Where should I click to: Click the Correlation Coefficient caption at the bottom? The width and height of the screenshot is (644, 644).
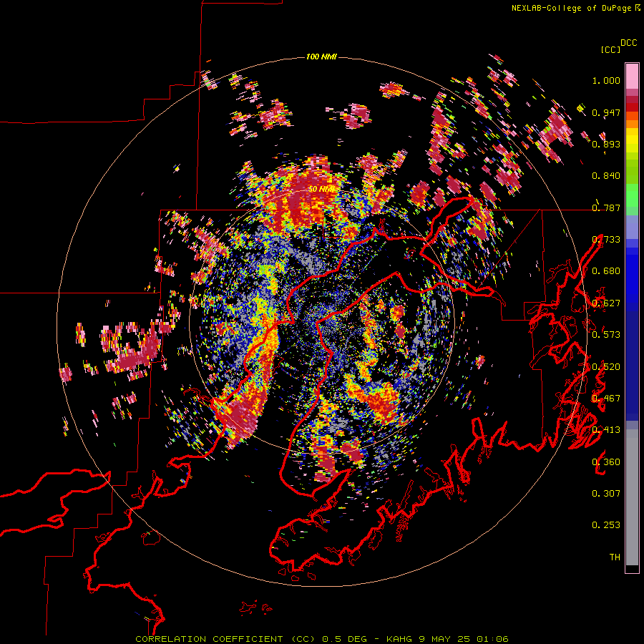click(x=322, y=639)
